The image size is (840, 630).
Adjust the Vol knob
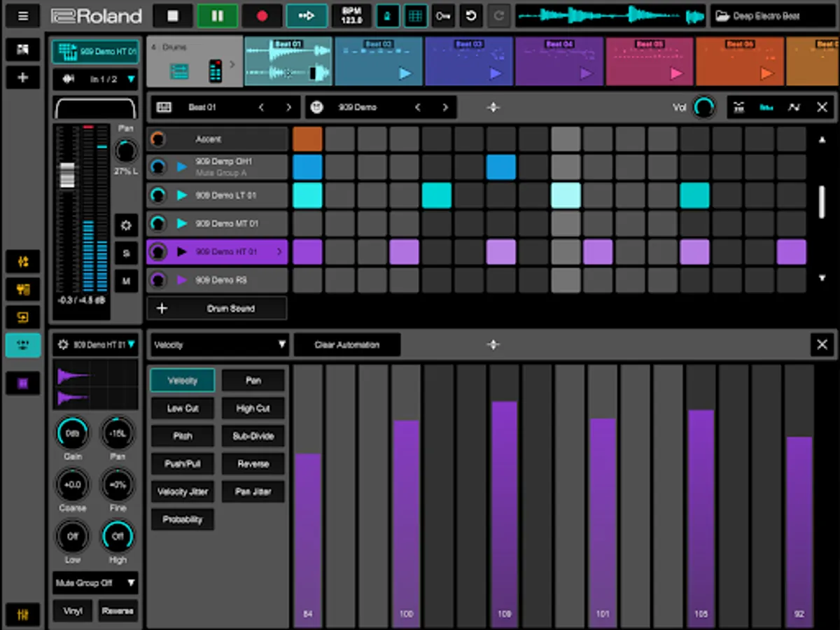(x=703, y=107)
